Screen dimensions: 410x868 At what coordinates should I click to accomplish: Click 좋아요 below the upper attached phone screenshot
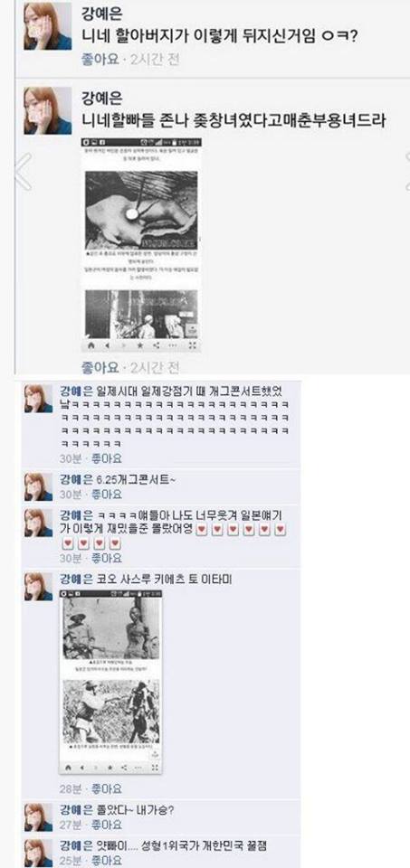click(x=100, y=367)
